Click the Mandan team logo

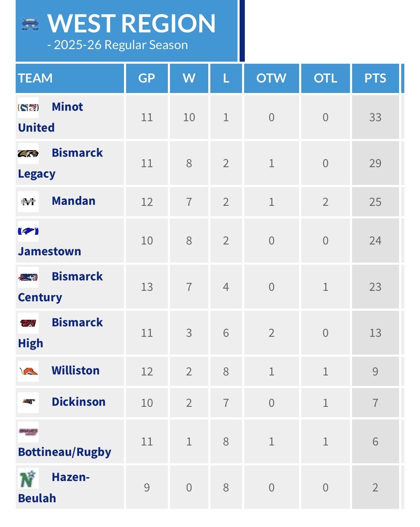(x=28, y=201)
